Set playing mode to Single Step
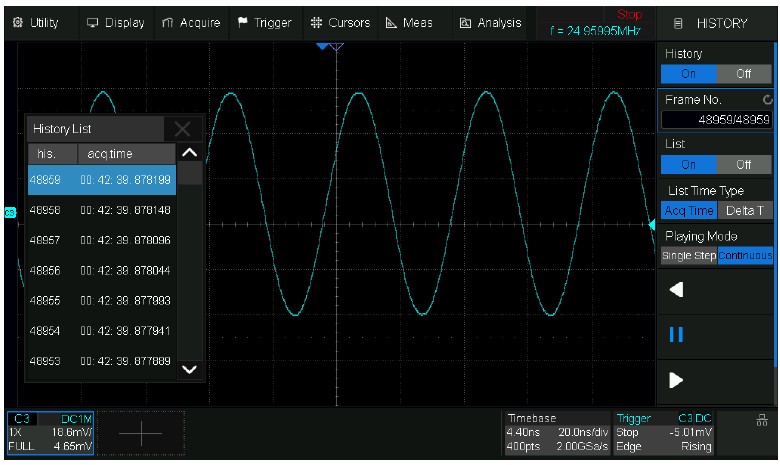Viewport: 780px width, 465px height. pos(689,256)
